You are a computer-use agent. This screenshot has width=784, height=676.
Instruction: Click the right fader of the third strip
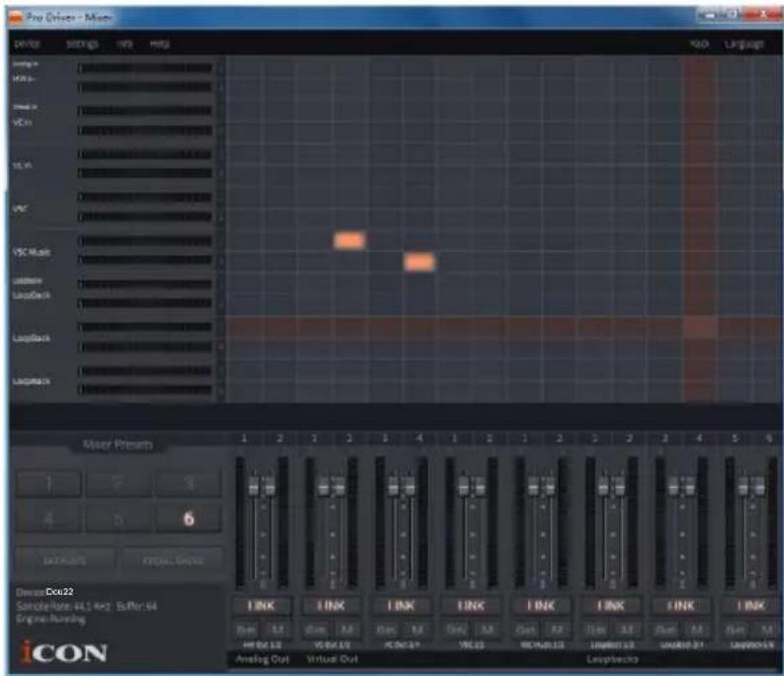coord(409,486)
